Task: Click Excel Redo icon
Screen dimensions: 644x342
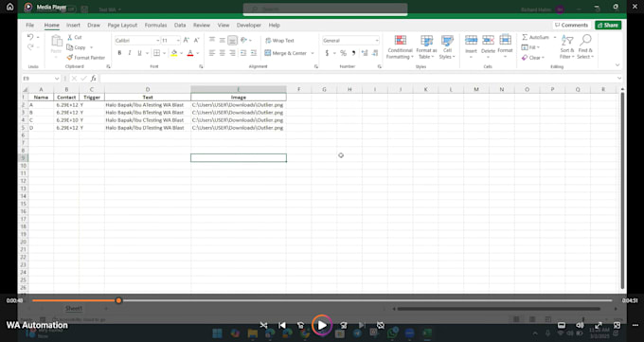Action: (30, 47)
